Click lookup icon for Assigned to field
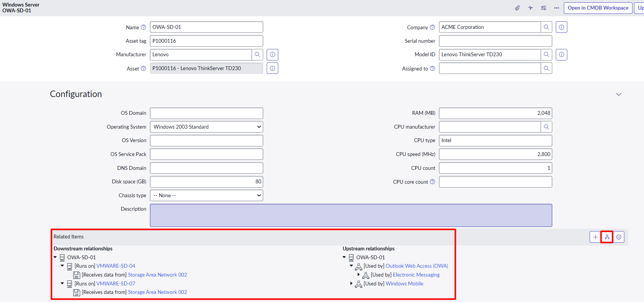644x302 pixels. coord(546,68)
